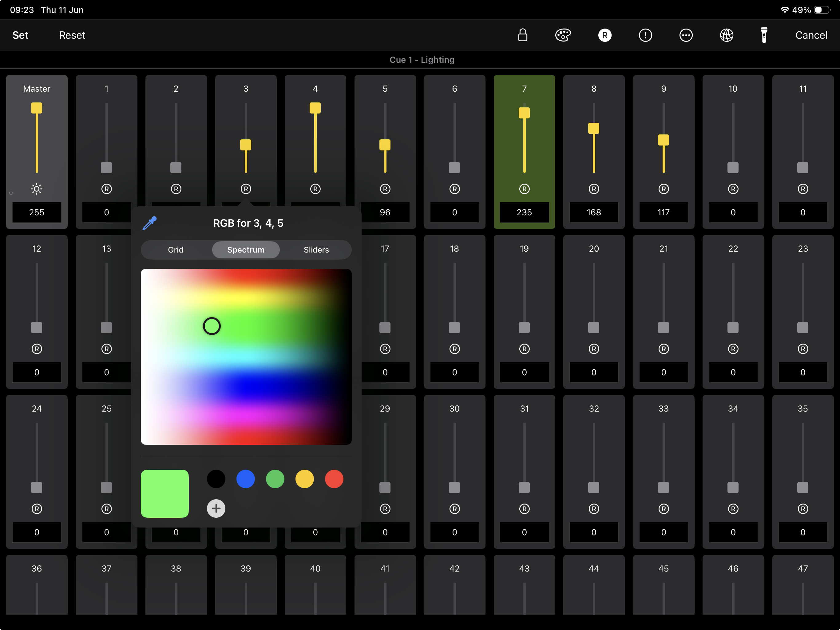Tap the R icon on channel 12
Viewport: 840px width, 630px height.
point(37,349)
